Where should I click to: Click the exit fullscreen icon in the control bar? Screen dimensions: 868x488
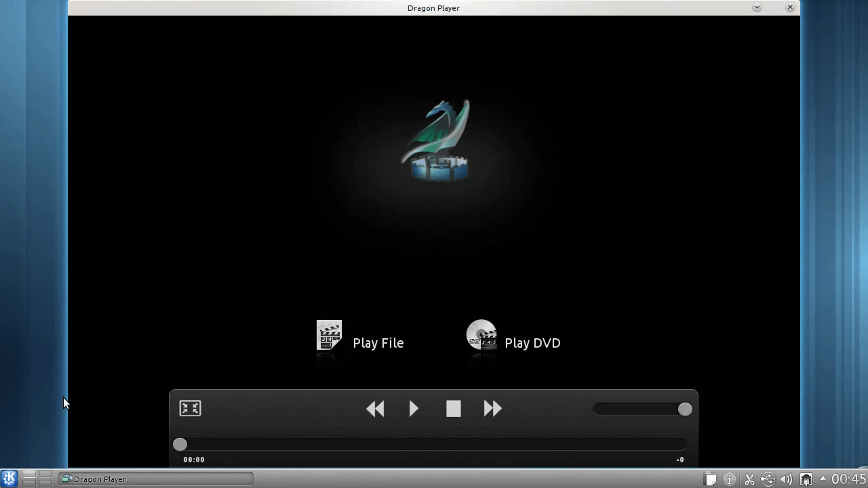click(x=190, y=408)
